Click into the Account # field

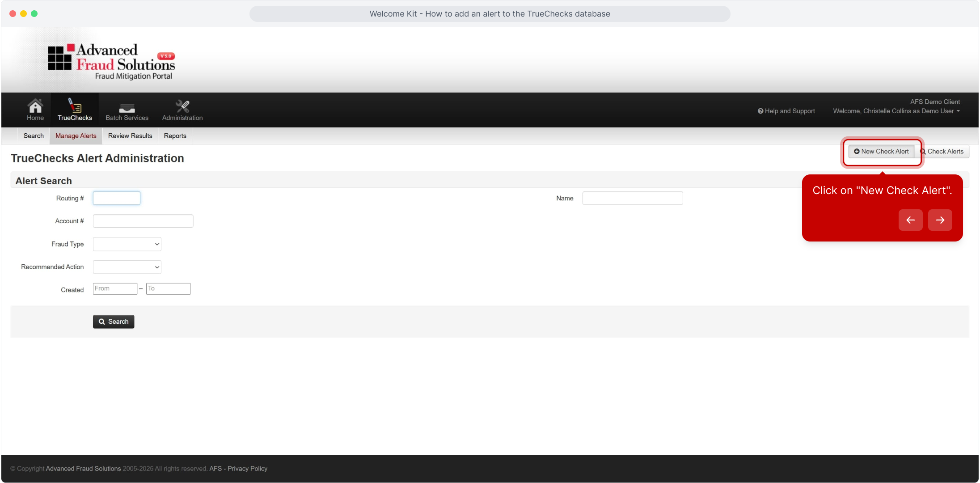[143, 221]
